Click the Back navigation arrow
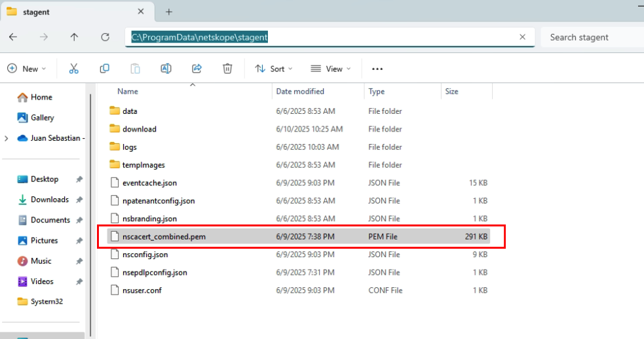Screen dimensions: 644x339 click(13, 37)
